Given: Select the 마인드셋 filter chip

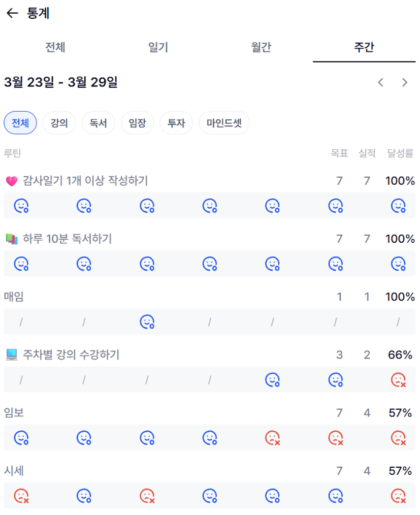Looking at the screenshot, I should pos(224,123).
